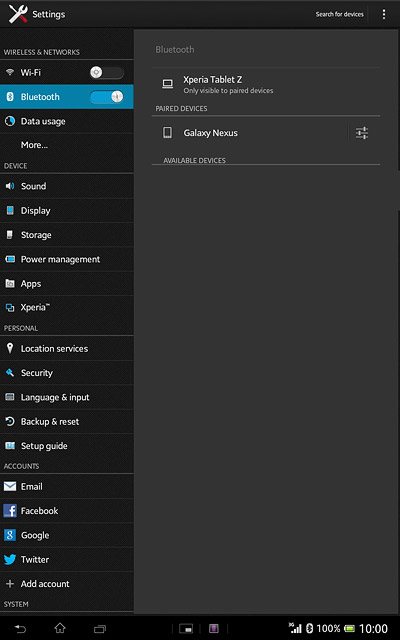This screenshot has height=640, width=400.
Task: Expand More... wireless options
Action: coord(67,145)
